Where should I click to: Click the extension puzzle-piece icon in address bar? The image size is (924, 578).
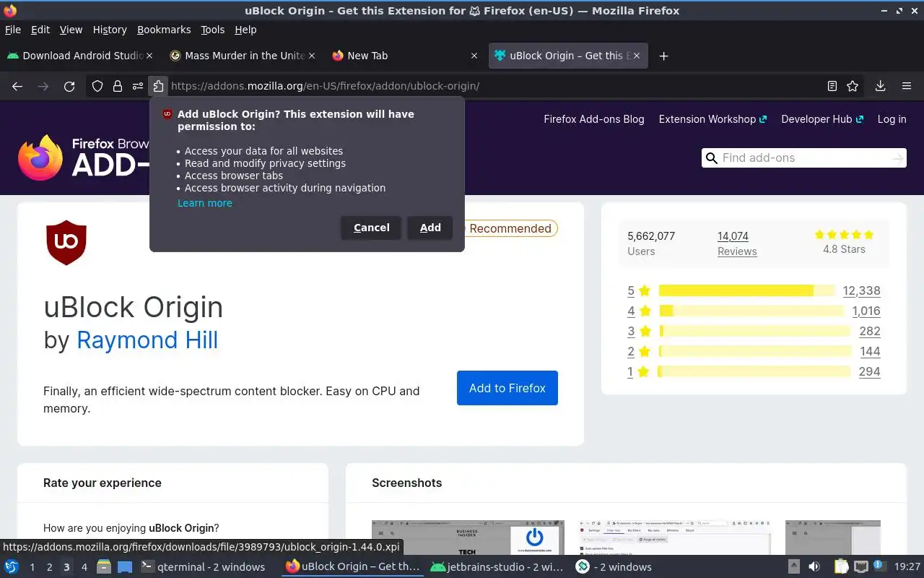(x=158, y=86)
